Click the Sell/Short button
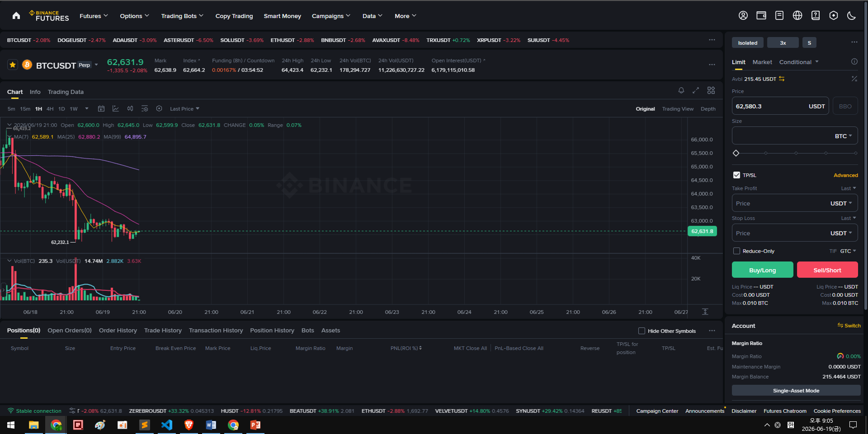This screenshot has height=434, width=868. [827, 270]
